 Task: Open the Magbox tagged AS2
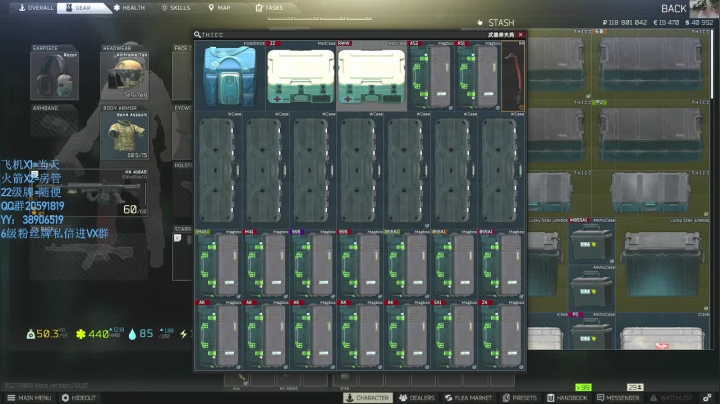[x=431, y=76]
